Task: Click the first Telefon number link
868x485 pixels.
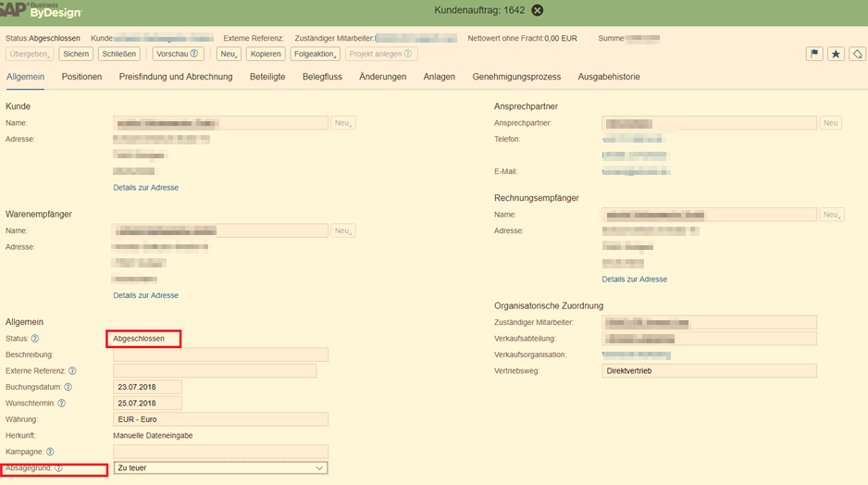Action: [x=632, y=139]
